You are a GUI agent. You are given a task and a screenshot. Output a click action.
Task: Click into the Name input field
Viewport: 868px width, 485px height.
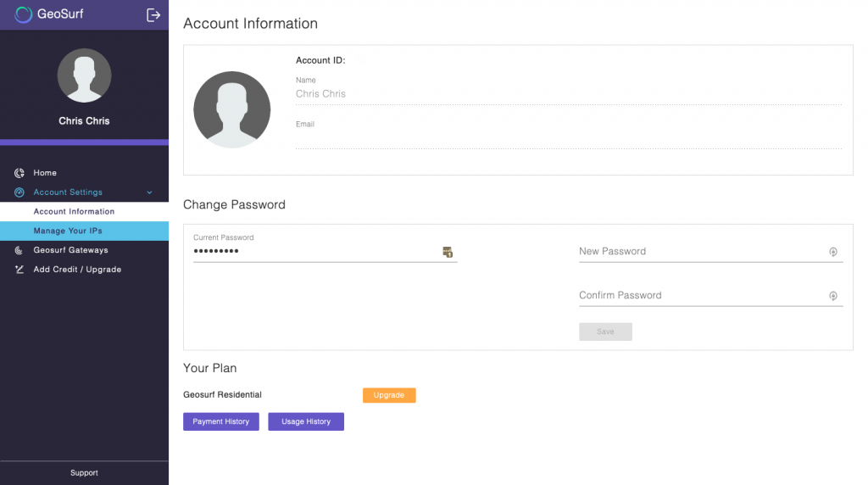point(569,94)
